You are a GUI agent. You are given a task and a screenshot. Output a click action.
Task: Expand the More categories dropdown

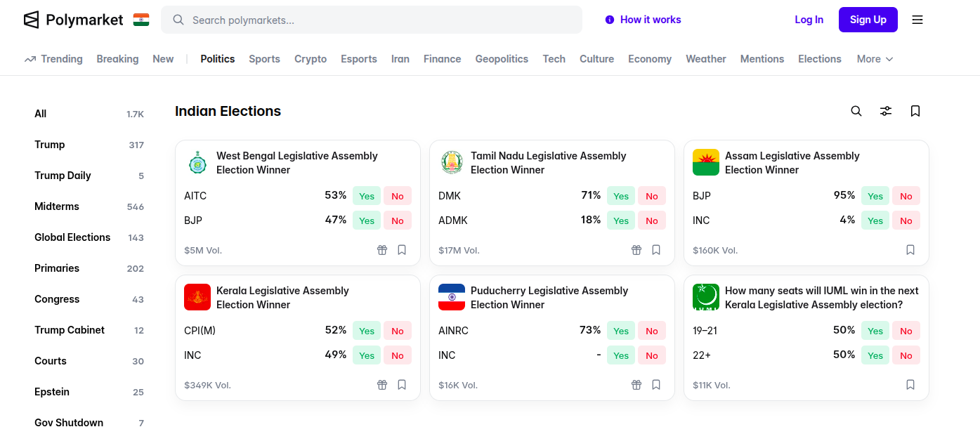875,59
